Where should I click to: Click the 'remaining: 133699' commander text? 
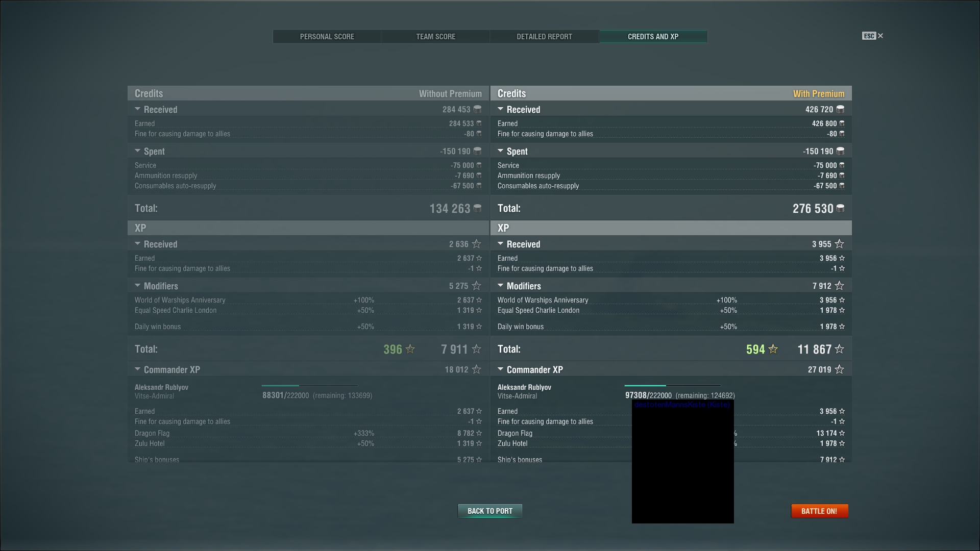(342, 395)
